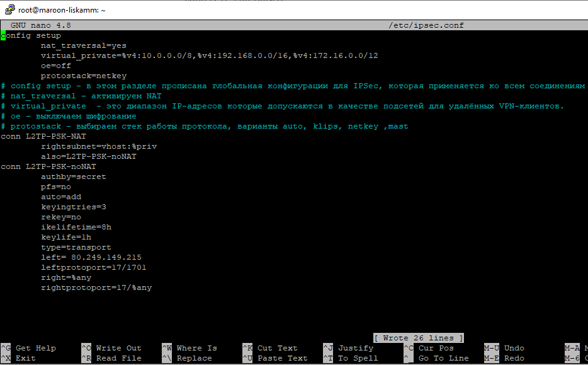Click the '# nat_traversal' comment line
The height and width of the screenshot is (365, 588).
click(x=81, y=96)
